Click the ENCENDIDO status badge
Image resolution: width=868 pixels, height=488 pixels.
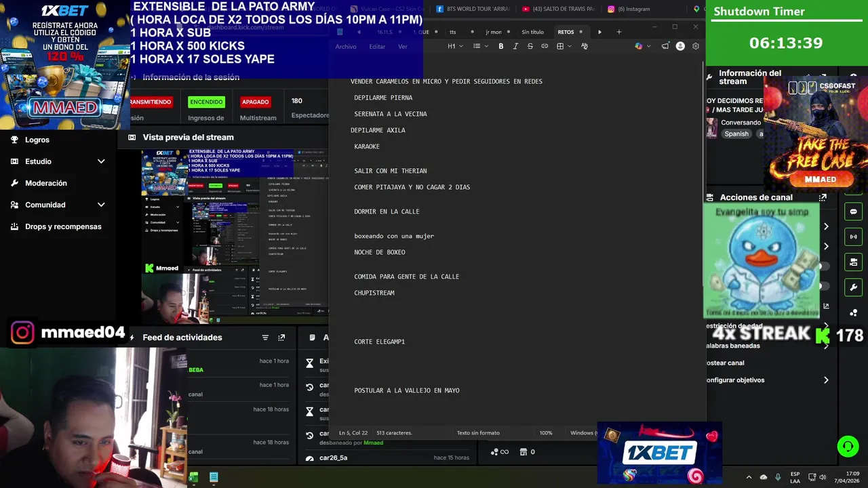coord(206,102)
